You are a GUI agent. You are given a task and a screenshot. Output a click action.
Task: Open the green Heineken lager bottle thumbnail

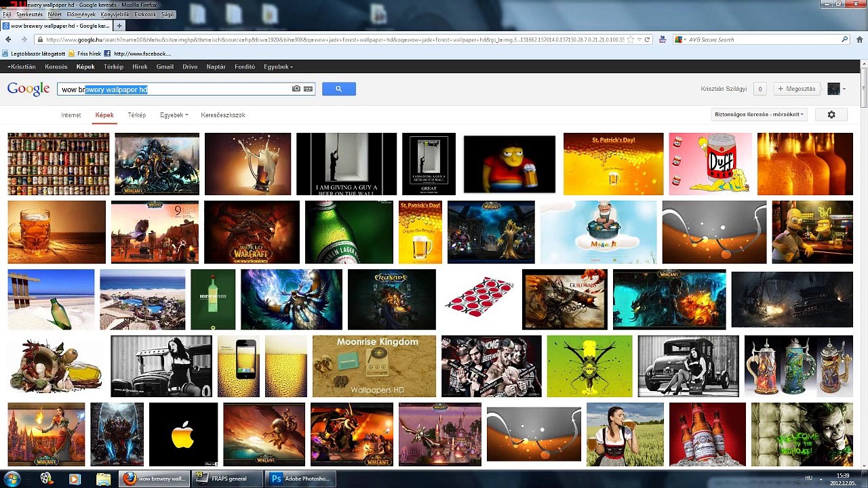349,232
